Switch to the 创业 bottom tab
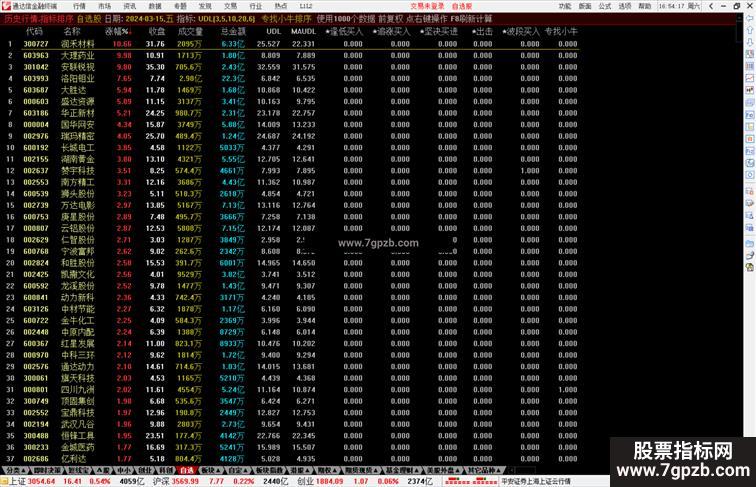Viewport: 756px width, 487px height. tap(145, 470)
